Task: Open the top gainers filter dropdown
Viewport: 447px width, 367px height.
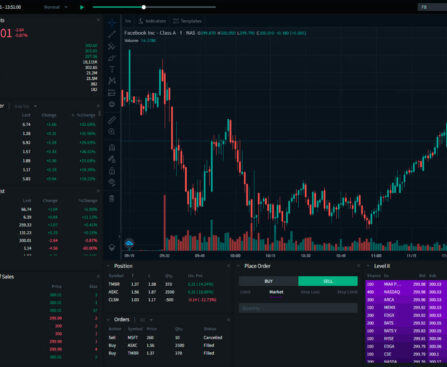Action: pyautogui.click(x=25, y=106)
